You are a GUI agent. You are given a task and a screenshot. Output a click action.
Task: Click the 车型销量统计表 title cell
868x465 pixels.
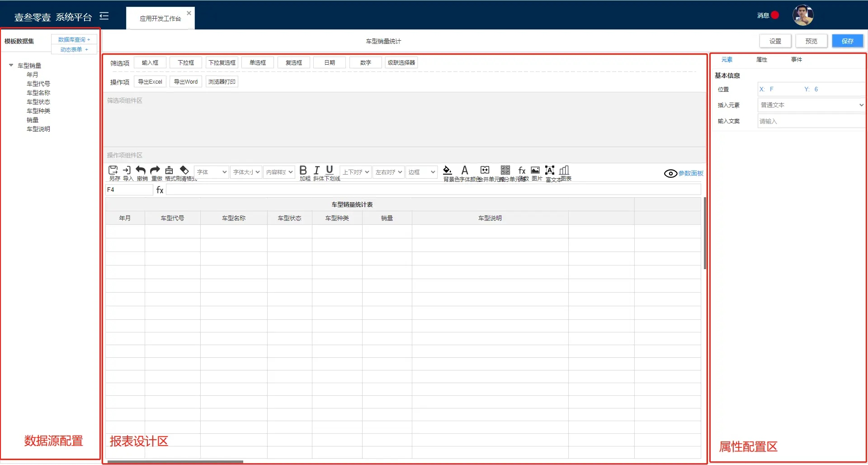pyautogui.click(x=352, y=204)
